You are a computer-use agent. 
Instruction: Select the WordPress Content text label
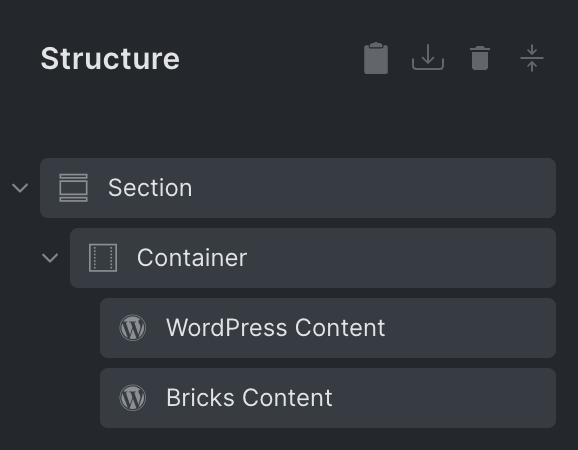pos(276,328)
